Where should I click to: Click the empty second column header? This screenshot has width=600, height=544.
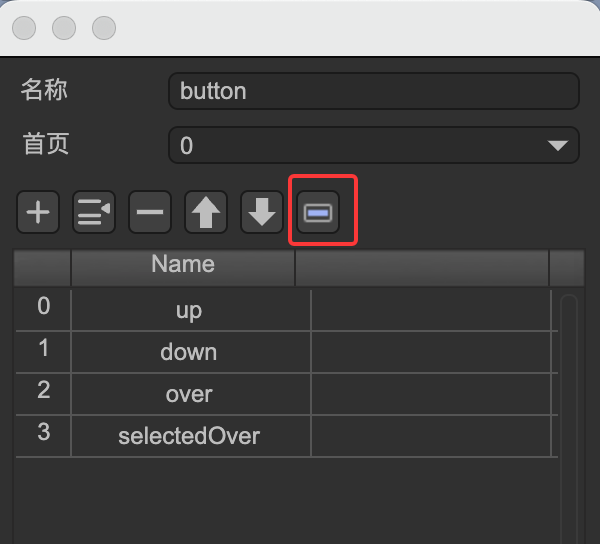[422, 267]
